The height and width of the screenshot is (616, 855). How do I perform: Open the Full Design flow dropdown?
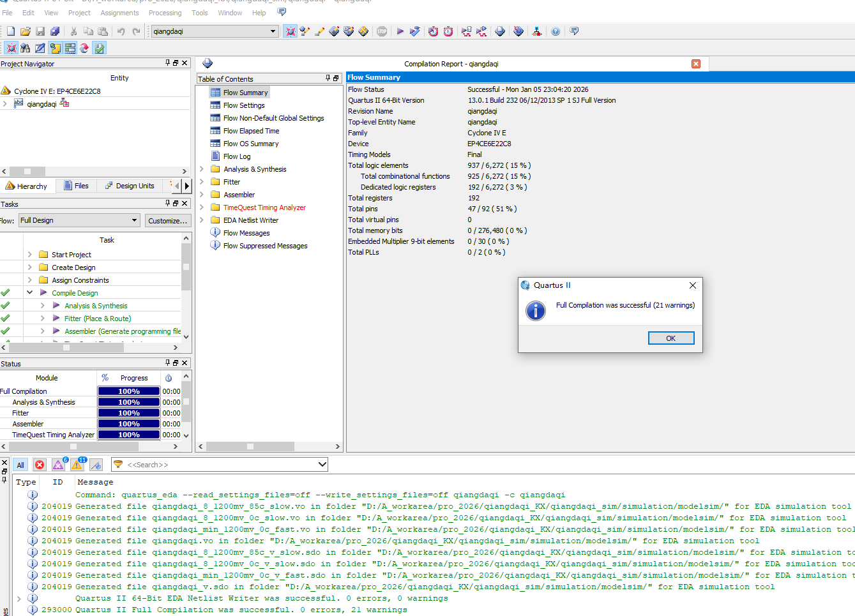(x=80, y=220)
